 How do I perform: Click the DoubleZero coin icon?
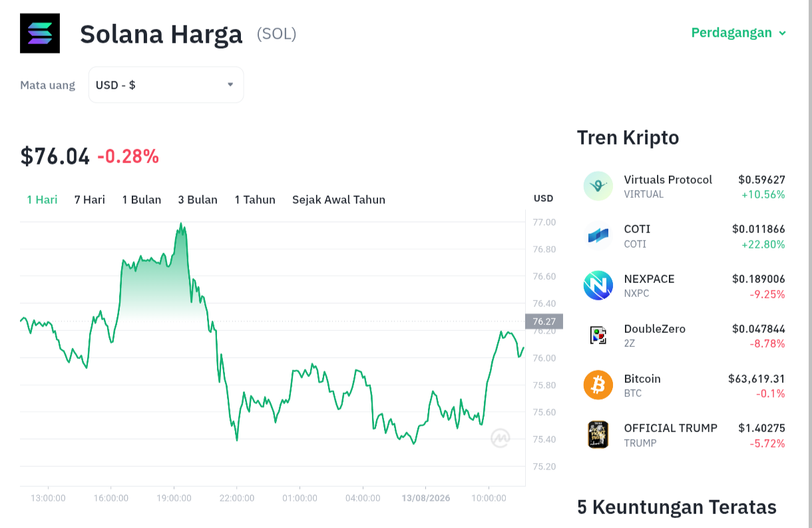pyautogui.click(x=598, y=335)
